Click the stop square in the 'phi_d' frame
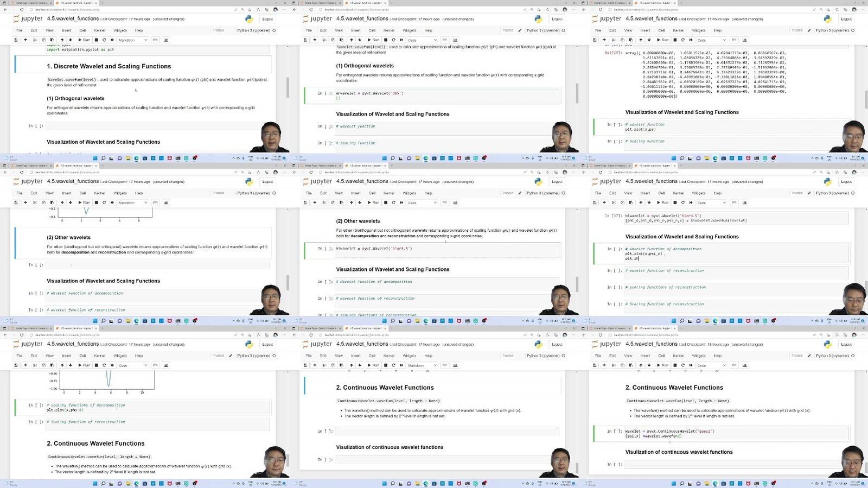This screenshot has width=868, height=488. click(97, 365)
